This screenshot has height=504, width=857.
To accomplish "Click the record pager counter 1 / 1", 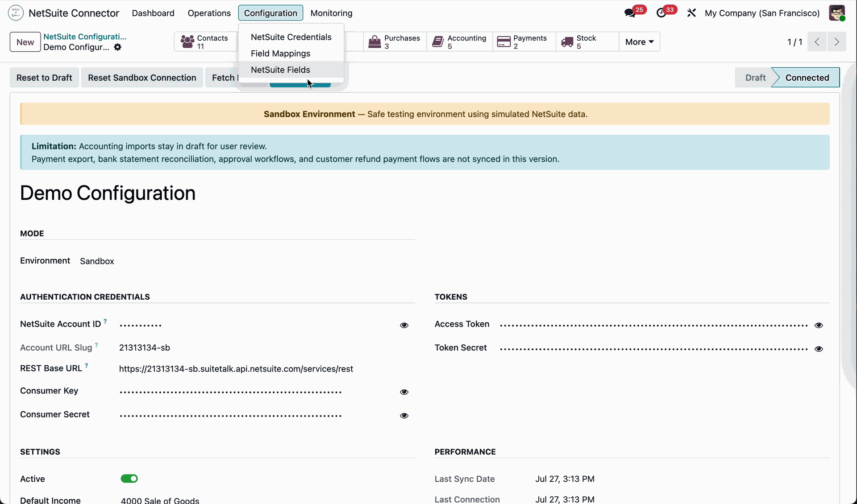I will [795, 42].
